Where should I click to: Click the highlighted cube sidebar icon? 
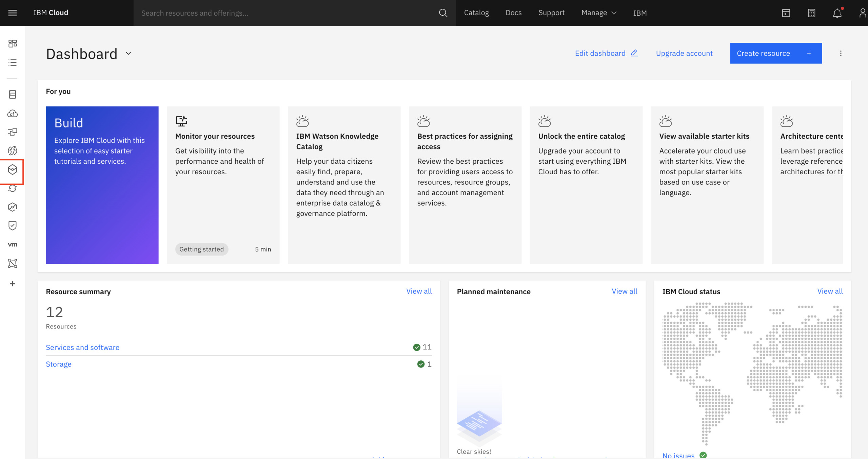click(x=13, y=169)
